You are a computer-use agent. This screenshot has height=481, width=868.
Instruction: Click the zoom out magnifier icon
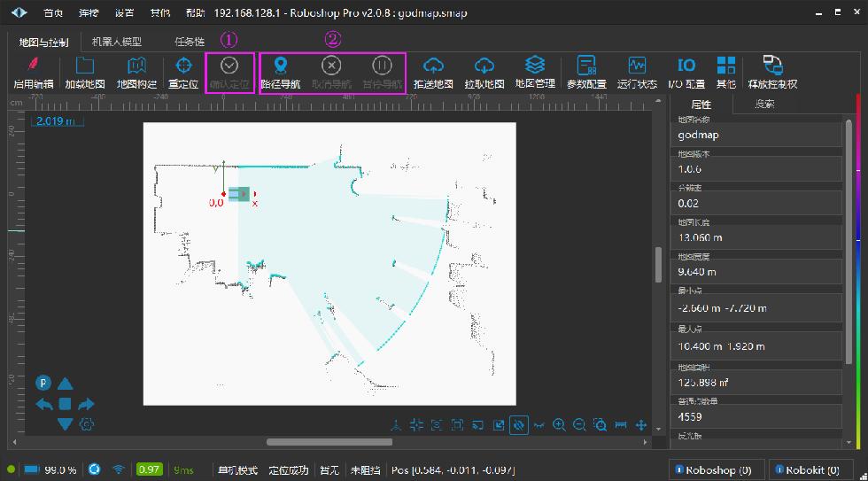click(579, 425)
